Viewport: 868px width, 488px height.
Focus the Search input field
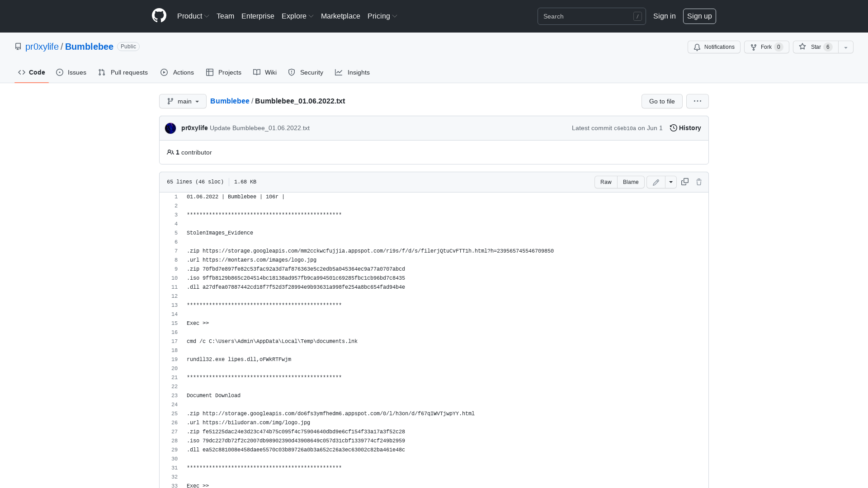coord(591,16)
